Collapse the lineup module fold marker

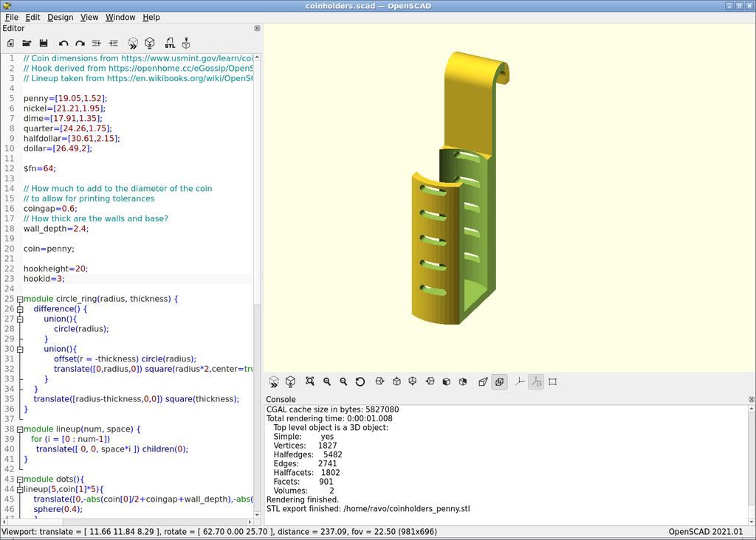click(x=20, y=429)
